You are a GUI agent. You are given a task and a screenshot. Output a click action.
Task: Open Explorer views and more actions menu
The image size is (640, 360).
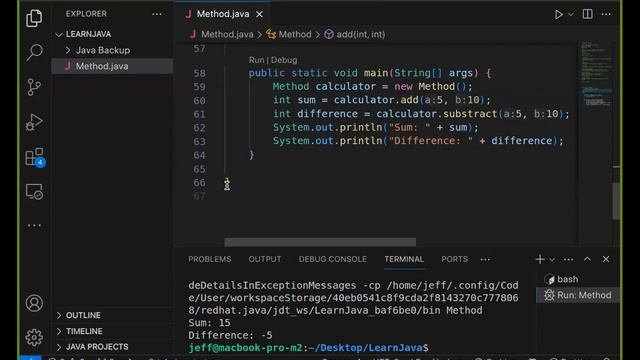[x=157, y=14]
